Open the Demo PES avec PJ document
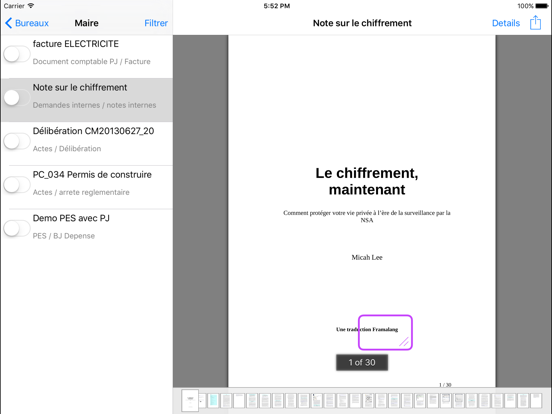The image size is (552, 414). tap(87, 231)
